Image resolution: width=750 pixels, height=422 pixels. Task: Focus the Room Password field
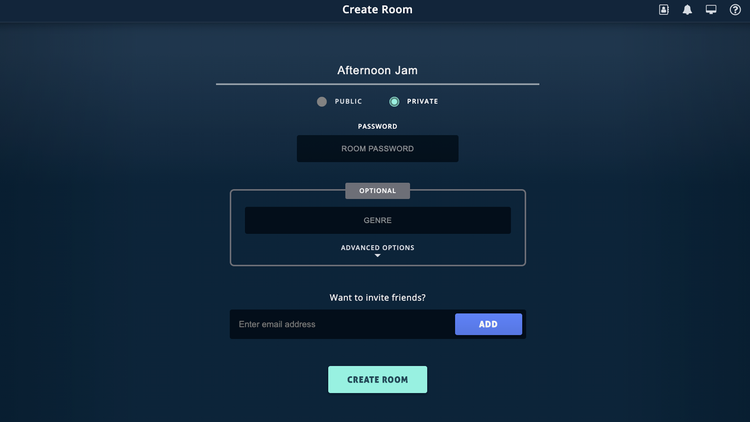[x=377, y=149]
